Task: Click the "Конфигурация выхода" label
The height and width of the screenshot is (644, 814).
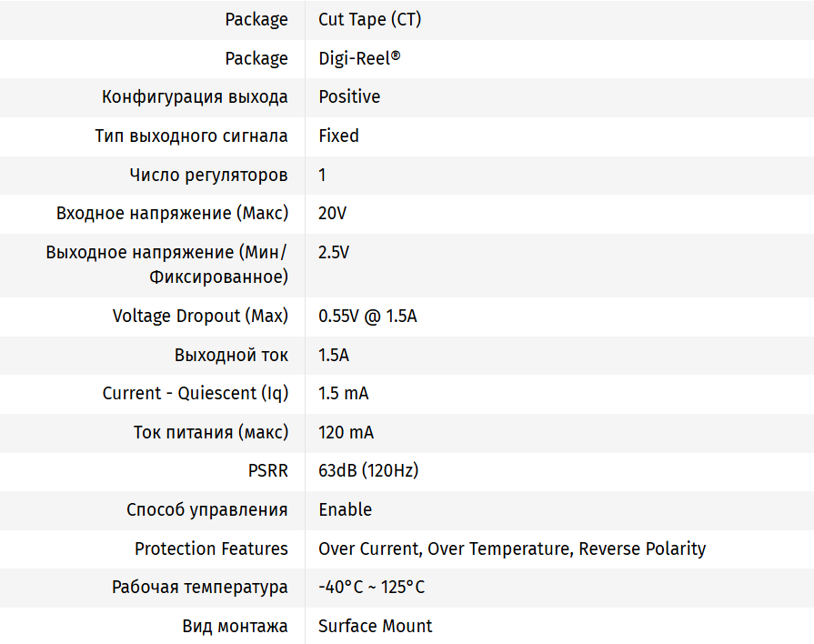Action: click(x=195, y=96)
